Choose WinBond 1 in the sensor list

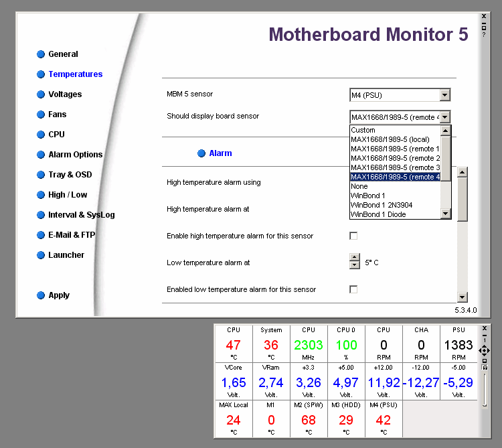tap(395, 196)
